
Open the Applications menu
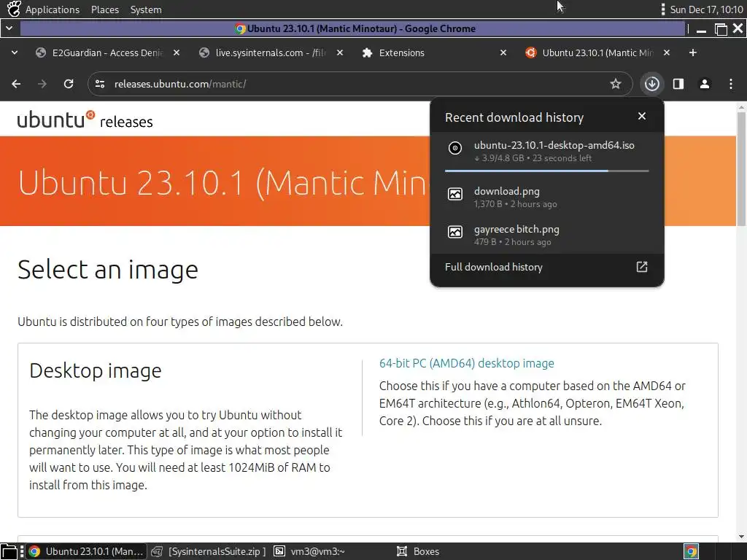click(53, 9)
